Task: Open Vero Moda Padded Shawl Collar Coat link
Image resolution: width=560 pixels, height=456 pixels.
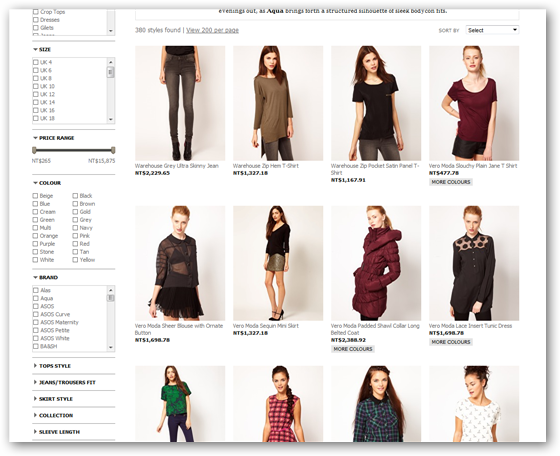Action: (x=375, y=329)
